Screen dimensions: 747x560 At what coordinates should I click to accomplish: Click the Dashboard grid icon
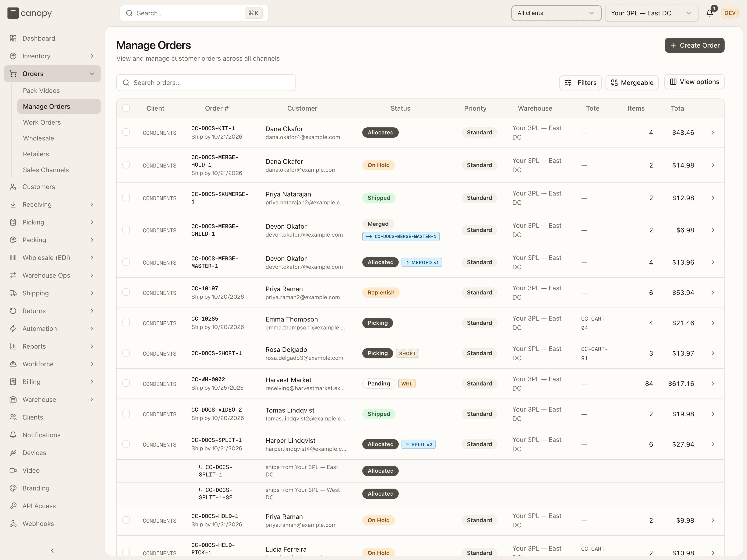pyautogui.click(x=13, y=38)
